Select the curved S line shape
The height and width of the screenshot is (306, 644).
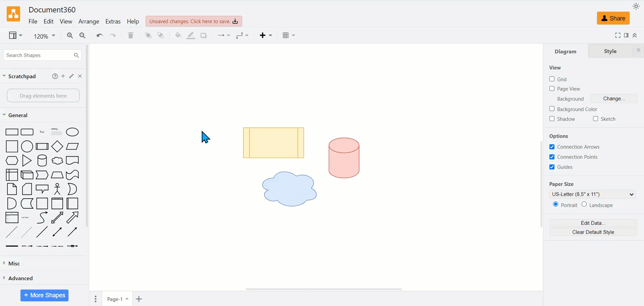42,218
